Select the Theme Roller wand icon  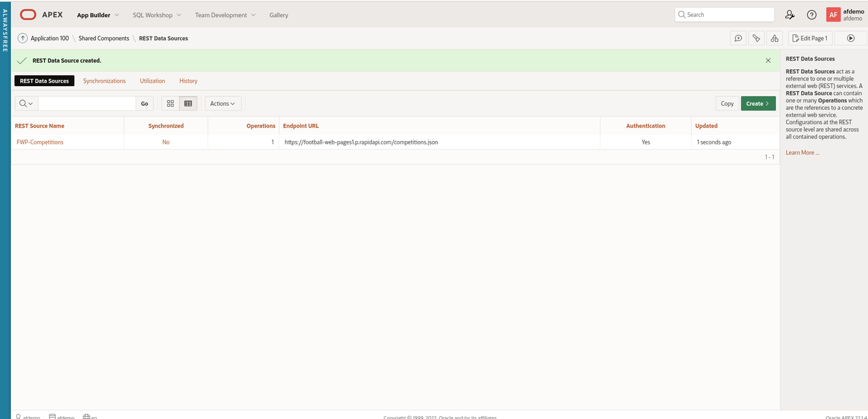pos(756,38)
